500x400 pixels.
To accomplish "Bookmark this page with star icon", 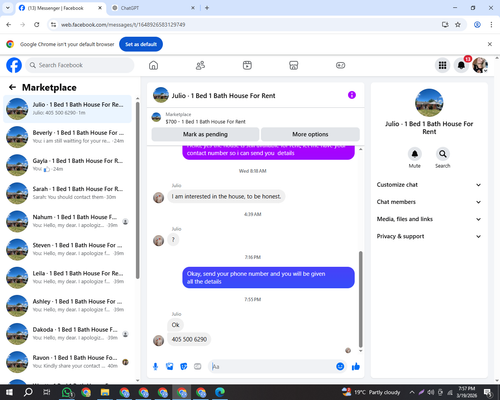I will pos(458,25).
